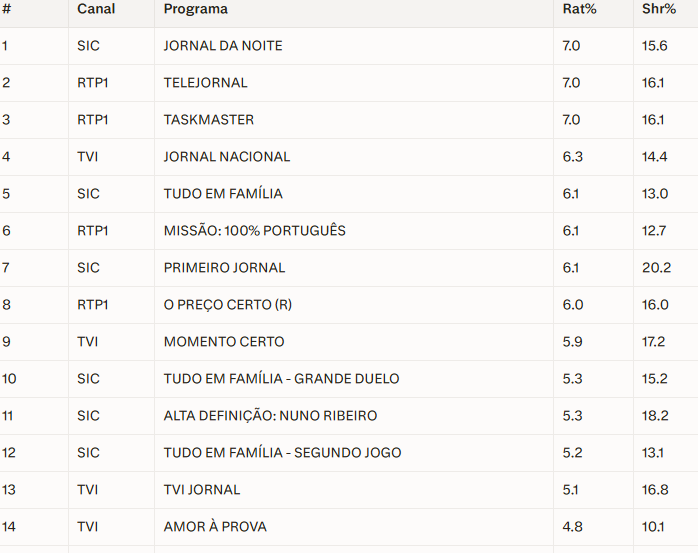Click the JORNAL NACIONAL row

click(x=227, y=157)
